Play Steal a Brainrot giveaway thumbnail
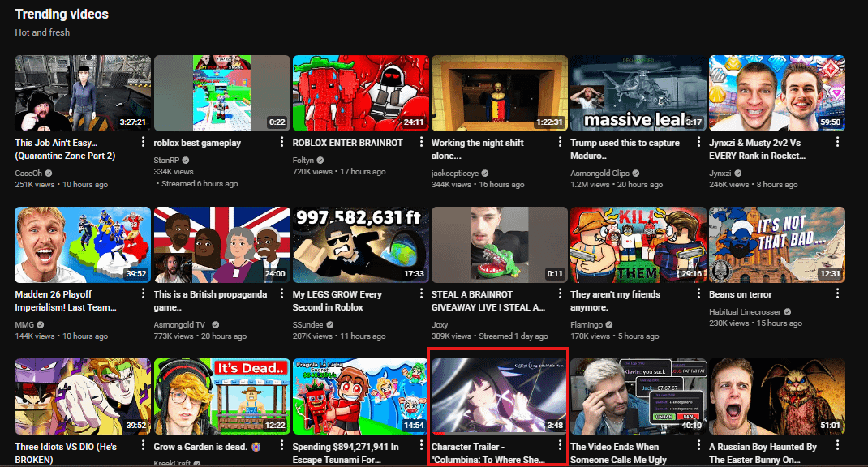This screenshot has width=868, height=467. click(x=500, y=245)
